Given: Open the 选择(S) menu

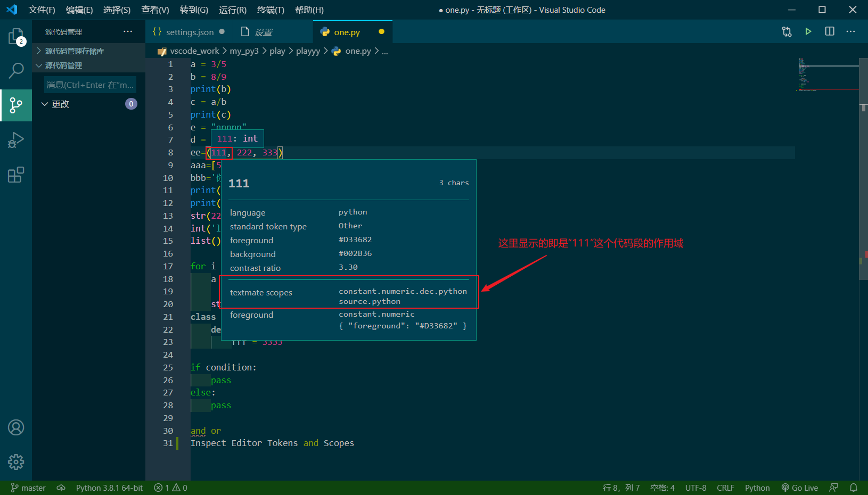Looking at the screenshot, I should click(117, 10).
